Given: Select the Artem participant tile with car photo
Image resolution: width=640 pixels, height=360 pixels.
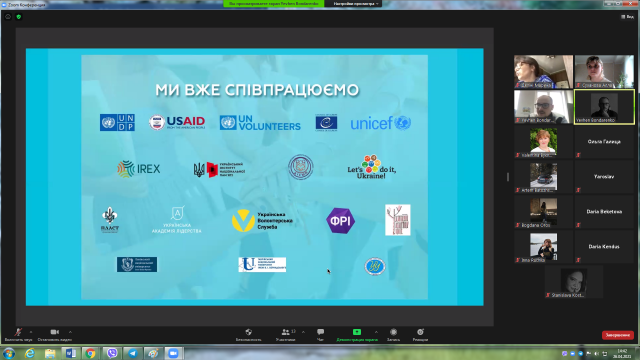Looking at the screenshot, I should click(x=543, y=177).
